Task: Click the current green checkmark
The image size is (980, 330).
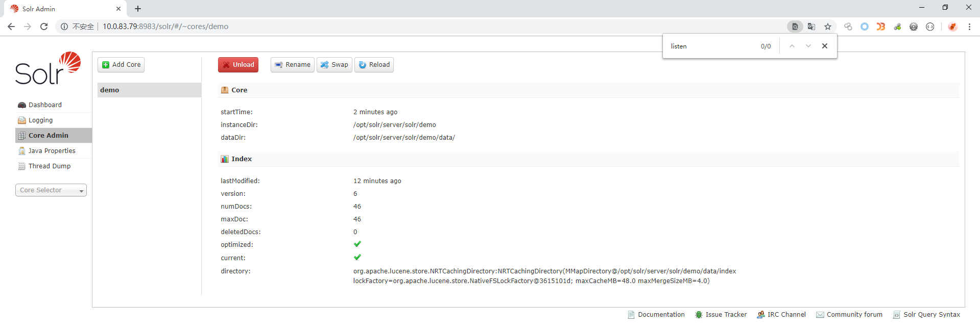Action: pyautogui.click(x=357, y=258)
